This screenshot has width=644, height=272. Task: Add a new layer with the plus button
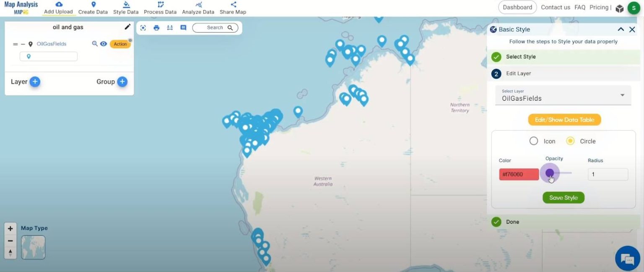[35, 82]
